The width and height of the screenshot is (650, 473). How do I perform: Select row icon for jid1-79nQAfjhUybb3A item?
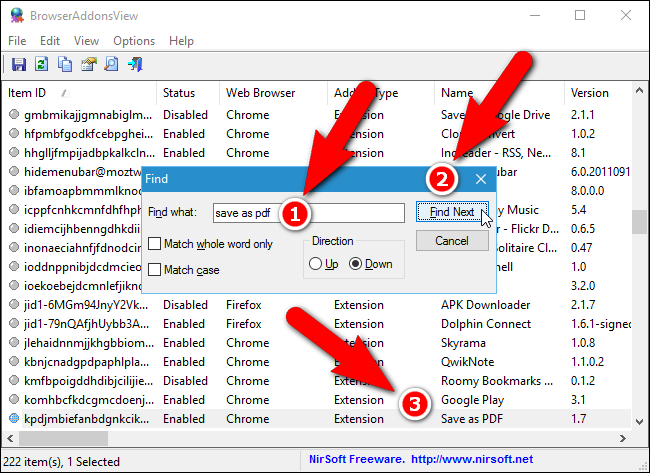14,323
